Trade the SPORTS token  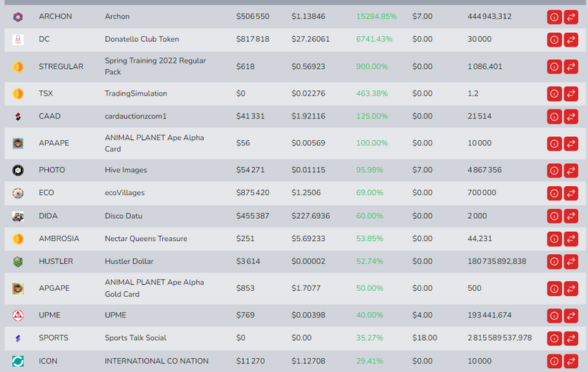[570, 338]
